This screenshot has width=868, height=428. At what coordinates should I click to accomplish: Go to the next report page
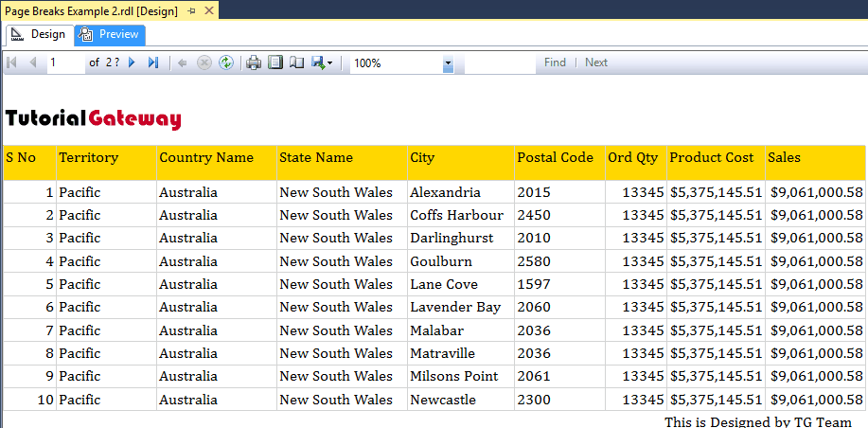pyautogui.click(x=132, y=62)
